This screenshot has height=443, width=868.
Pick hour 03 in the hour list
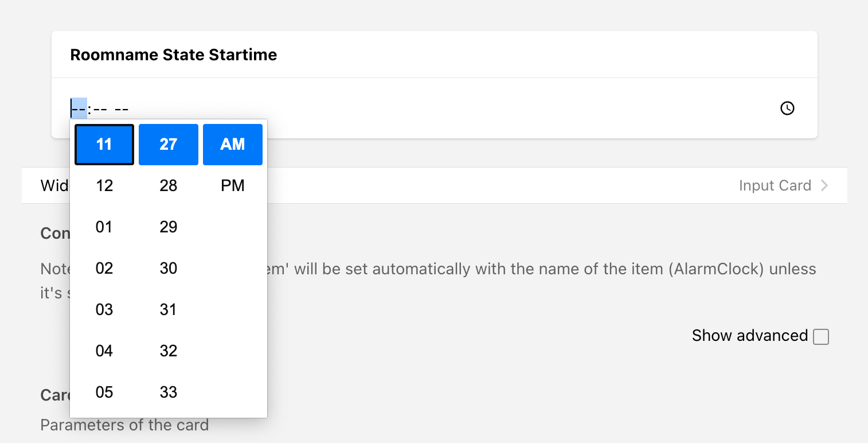click(104, 309)
